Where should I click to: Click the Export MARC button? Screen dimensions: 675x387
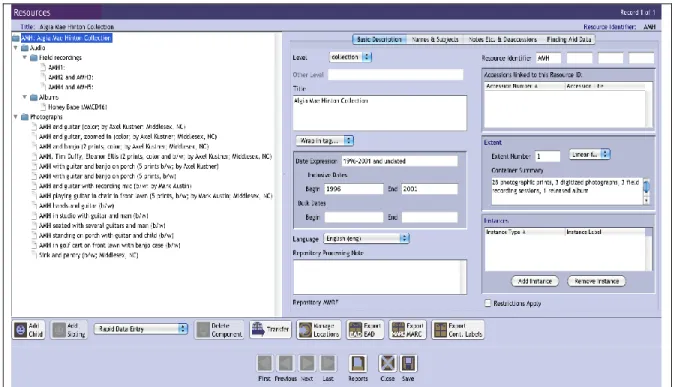coord(407,330)
